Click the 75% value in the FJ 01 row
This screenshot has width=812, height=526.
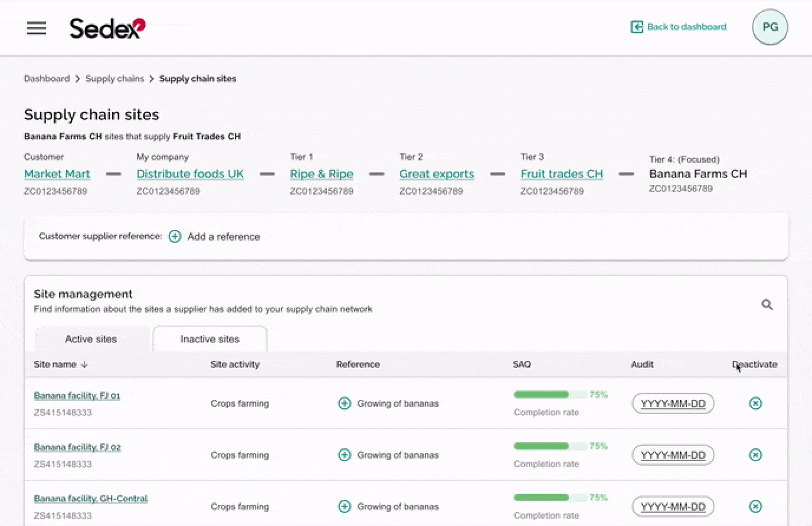point(598,394)
